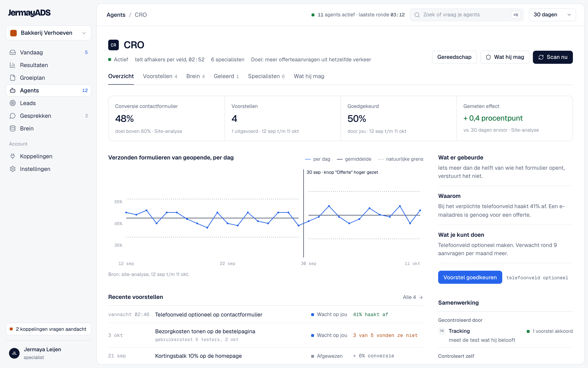The image size is (588, 368).
Task: Click the gemiddelde legend entry
Action: tap(354, 159)
